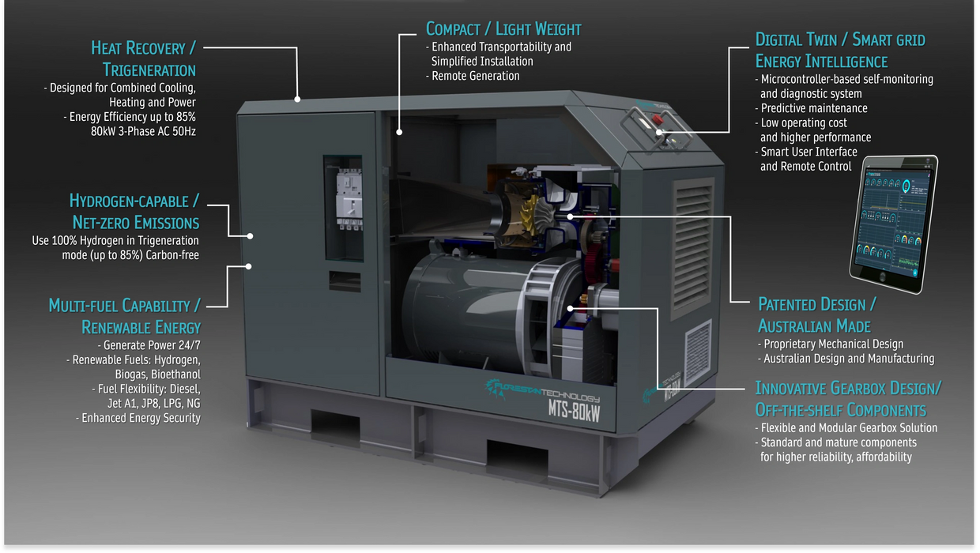Click the Digital Twin / Smart Grid heading
The width and height of the screenshot is (980, 553).
(x=840, y=50)
